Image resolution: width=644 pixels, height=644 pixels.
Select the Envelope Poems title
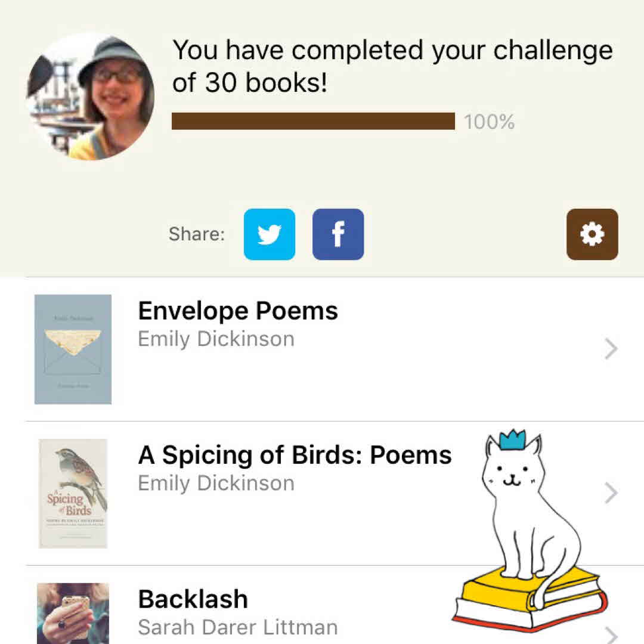point(238,311)
